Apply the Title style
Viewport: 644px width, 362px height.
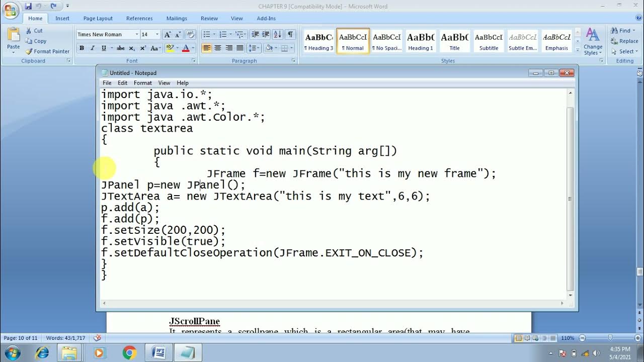click(454, 41)
